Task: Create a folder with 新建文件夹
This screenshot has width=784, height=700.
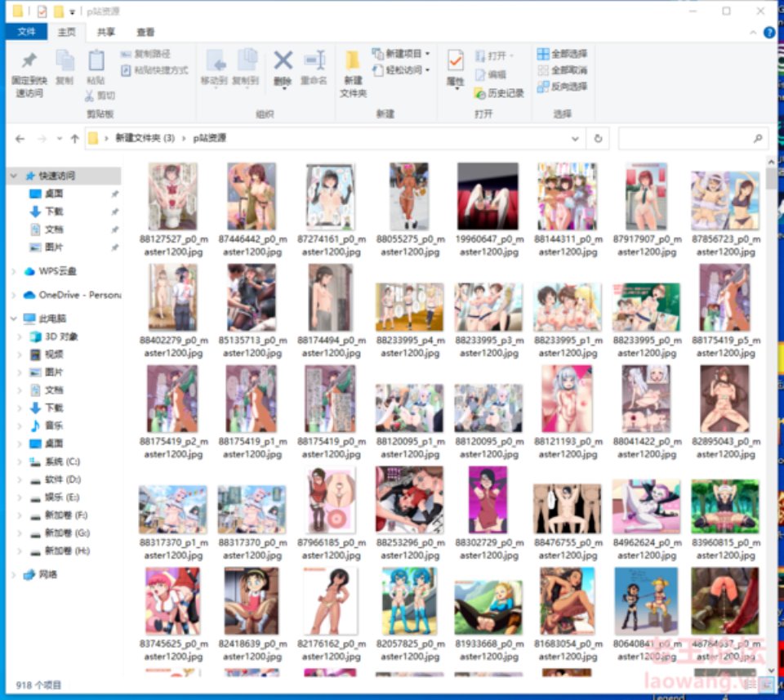Action: (x=353, y=73)
